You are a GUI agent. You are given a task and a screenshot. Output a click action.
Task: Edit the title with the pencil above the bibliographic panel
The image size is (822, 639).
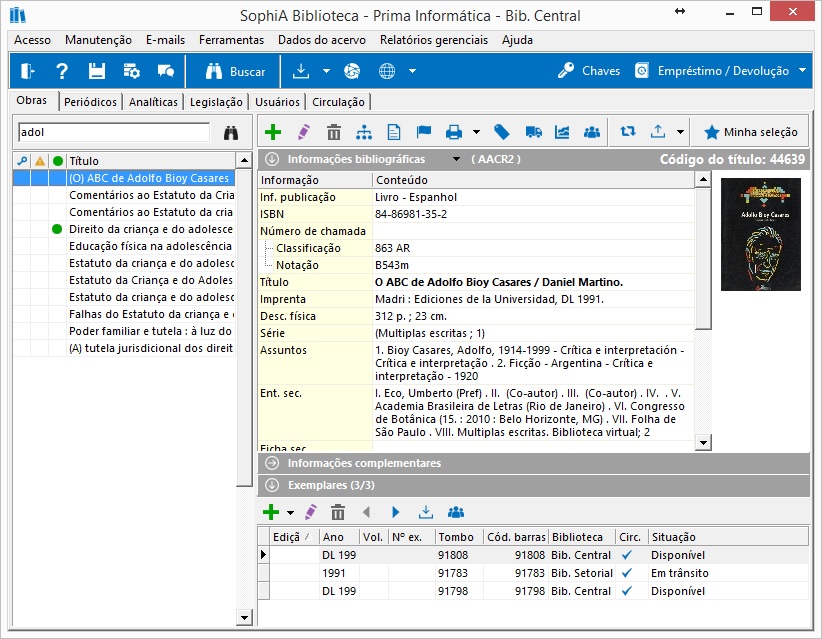tap(304, 132)
